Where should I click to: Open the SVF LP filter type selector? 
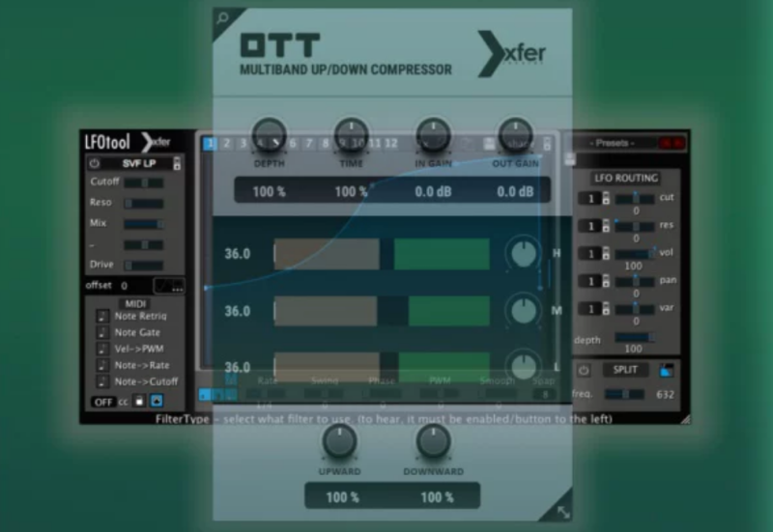[x=139, y=163]
